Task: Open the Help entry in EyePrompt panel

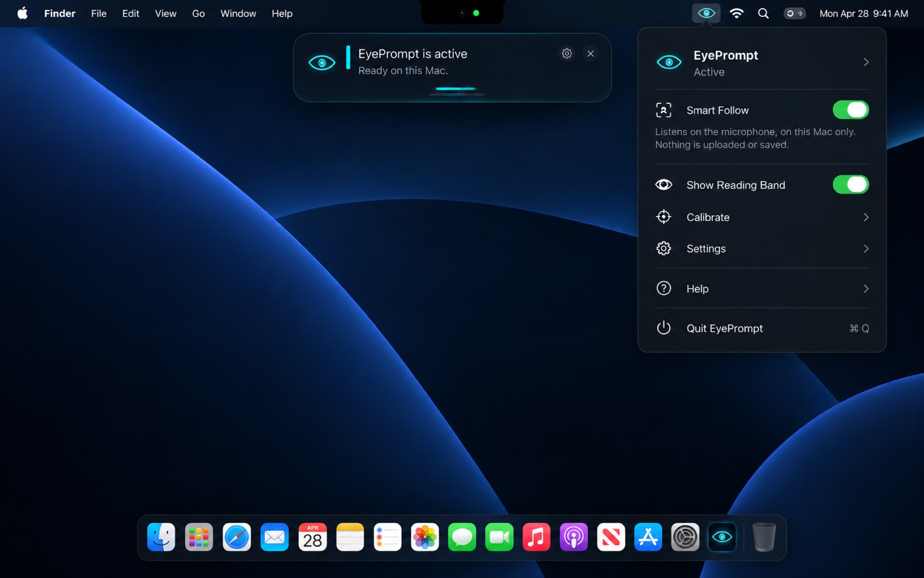Action: (x=762, y=289)
